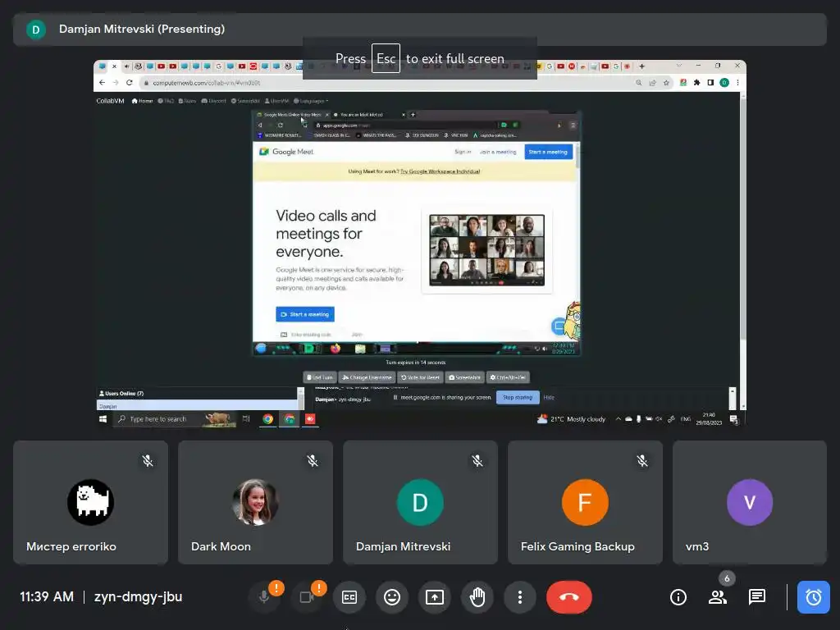The width and height of the screenshot is (840, 630).
Task: Raise your hand in the meeting
Action: tap(477, 597)
